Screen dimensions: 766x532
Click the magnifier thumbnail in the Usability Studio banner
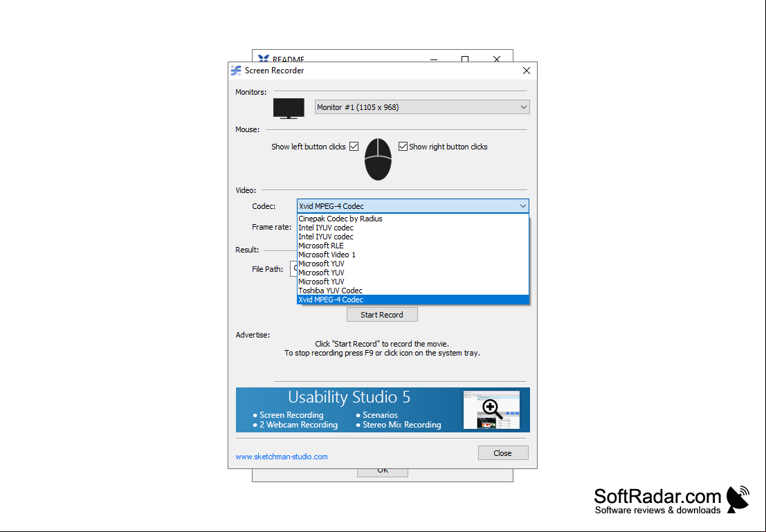coord(491,410)
